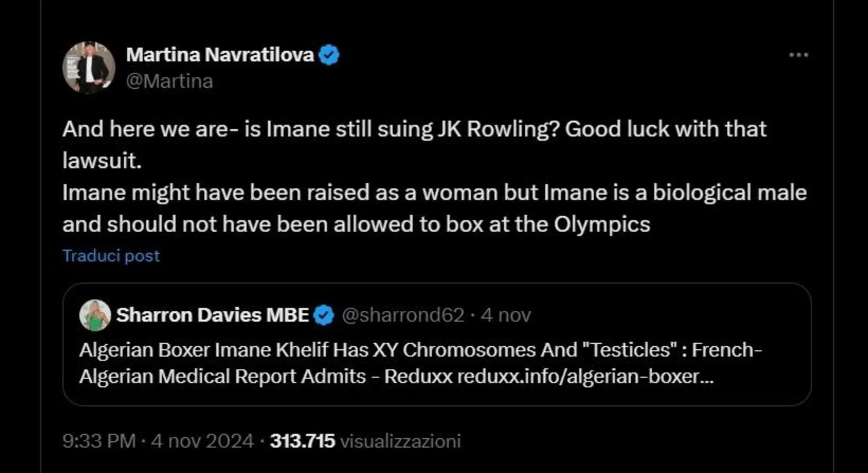Screen dimensions: 868x473
Task: Visit the @Martina profile handle
Action: click(x=169, y=81)
